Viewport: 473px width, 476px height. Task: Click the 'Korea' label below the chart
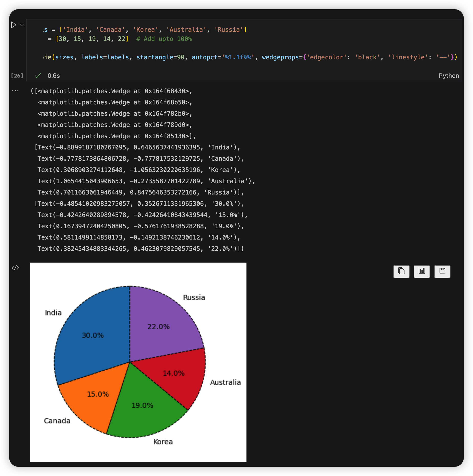[x=163, y=442]
